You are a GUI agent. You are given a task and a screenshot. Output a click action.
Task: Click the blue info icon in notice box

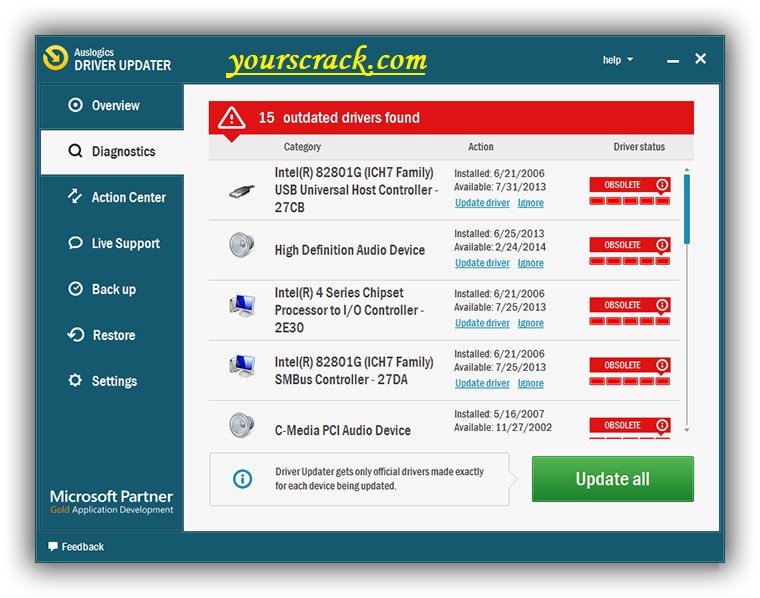(x=242, y=479)
